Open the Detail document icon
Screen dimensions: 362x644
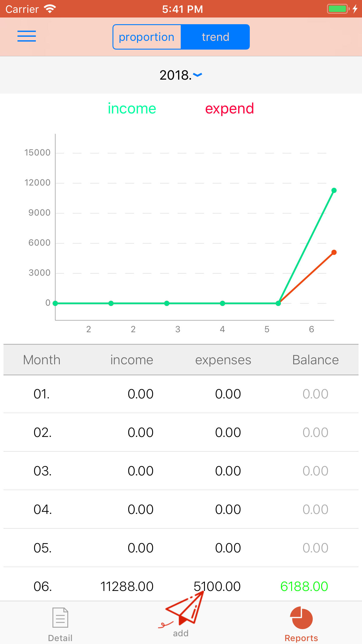pyautogui.click(x=60, y=617)
